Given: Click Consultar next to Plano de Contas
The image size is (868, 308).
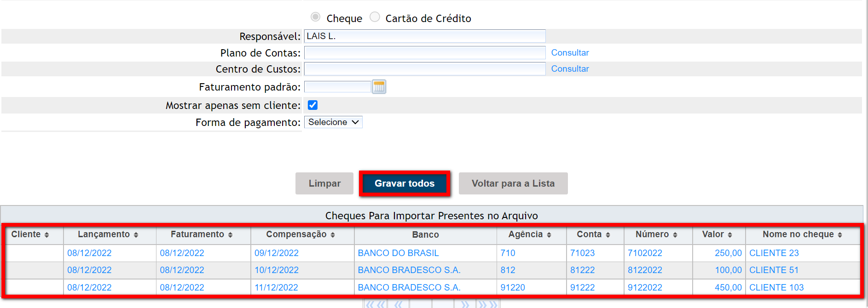Looking at the screenshot, I should point(570,53).
